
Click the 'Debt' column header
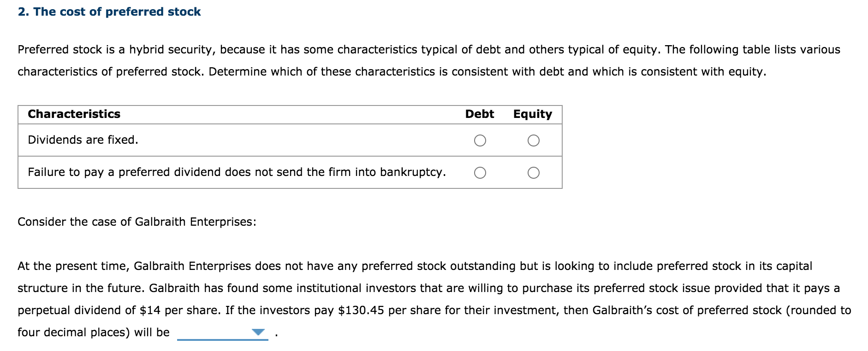(479, 113)
